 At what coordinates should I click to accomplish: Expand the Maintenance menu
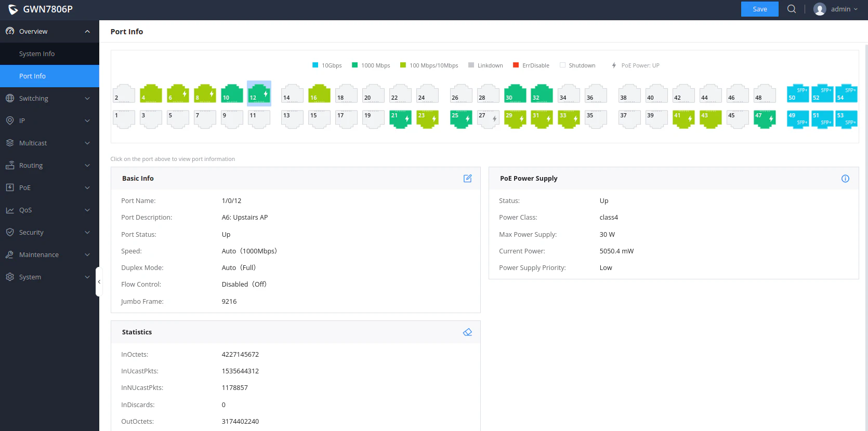tap(49, 254)
